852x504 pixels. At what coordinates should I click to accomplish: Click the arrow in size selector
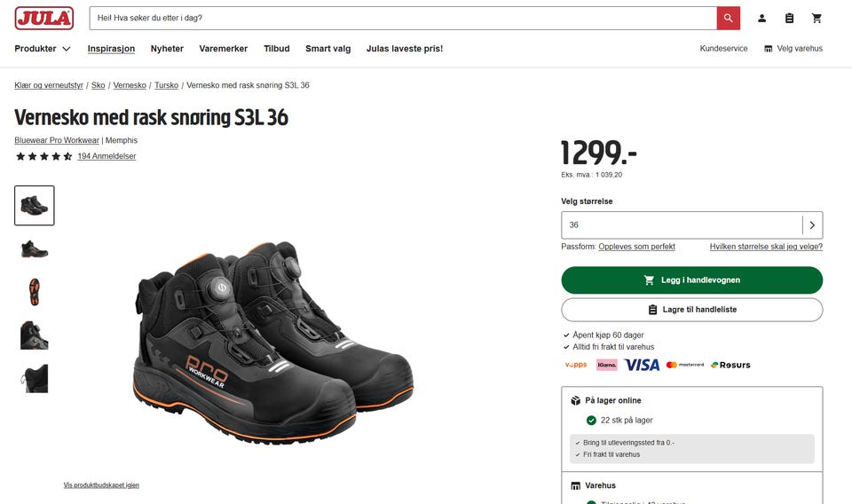812,224
